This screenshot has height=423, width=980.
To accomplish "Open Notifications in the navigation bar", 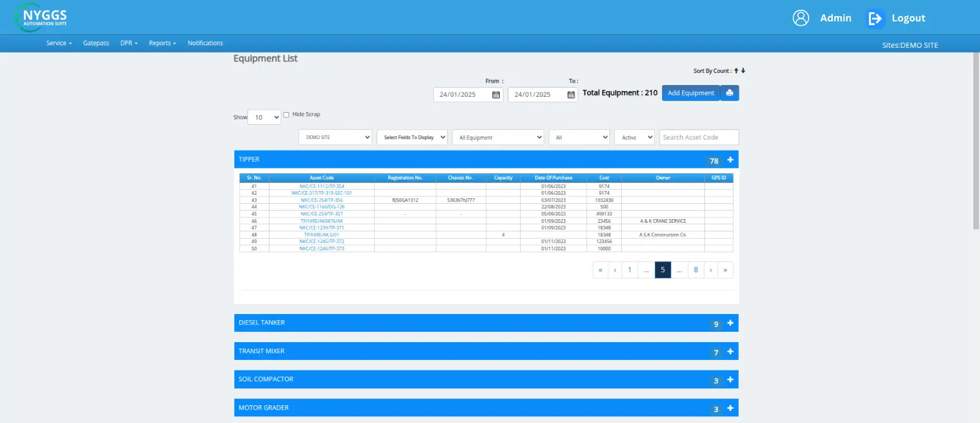I will point(205,43).
